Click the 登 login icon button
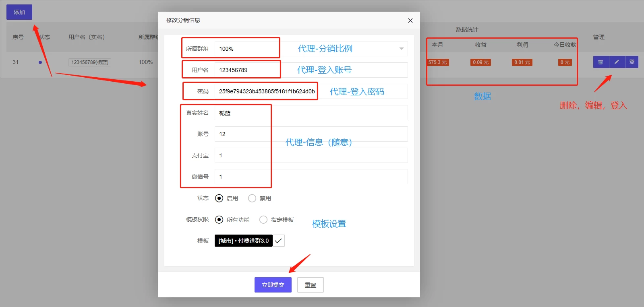This screenshot has height=307, width=644. pos(632,62)
